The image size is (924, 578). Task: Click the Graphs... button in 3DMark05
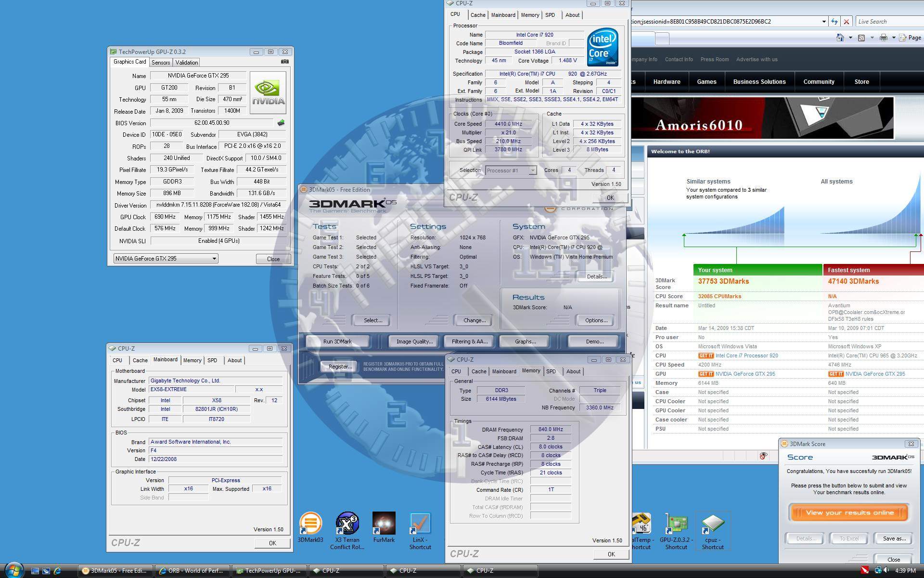pos(525,342)
